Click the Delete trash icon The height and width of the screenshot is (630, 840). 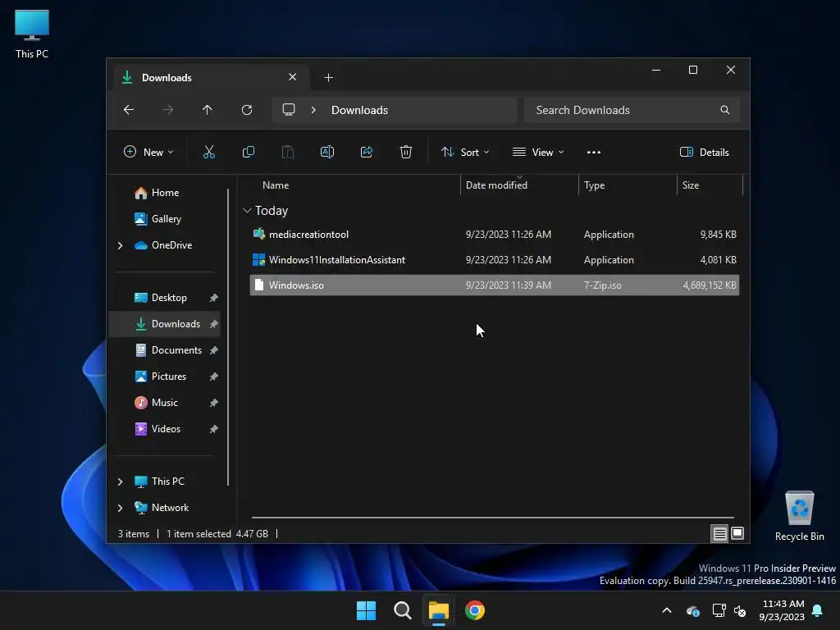[x=406, y=152]
